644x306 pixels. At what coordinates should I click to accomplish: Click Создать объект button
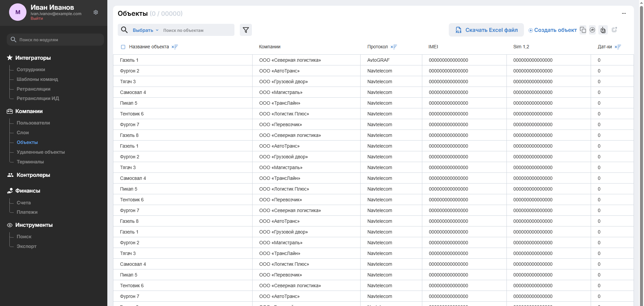552,30
